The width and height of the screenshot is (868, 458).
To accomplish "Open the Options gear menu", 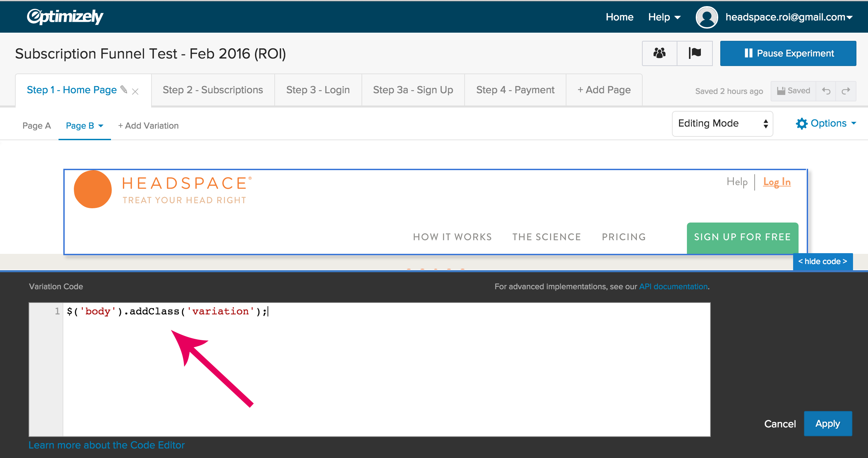I will pyautogui.click(x=826, y=123).
